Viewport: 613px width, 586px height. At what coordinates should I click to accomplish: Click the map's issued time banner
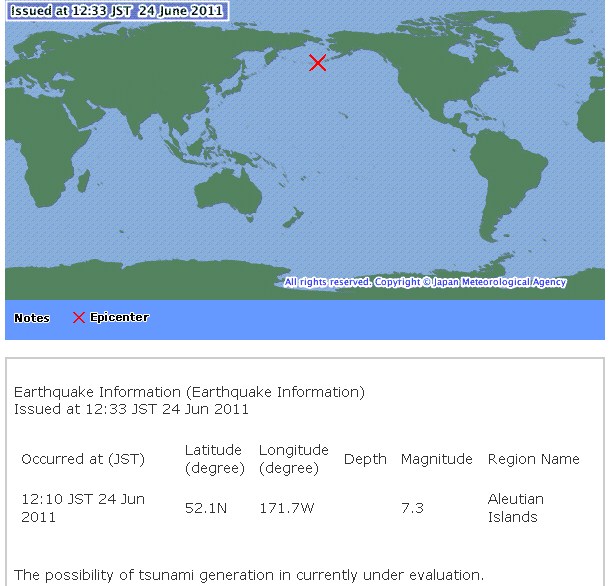pyautogui.click(x=116, y=12)
